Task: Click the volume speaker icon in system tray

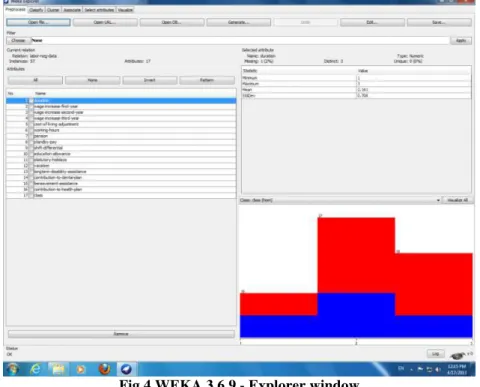Action: pos(438,369)
